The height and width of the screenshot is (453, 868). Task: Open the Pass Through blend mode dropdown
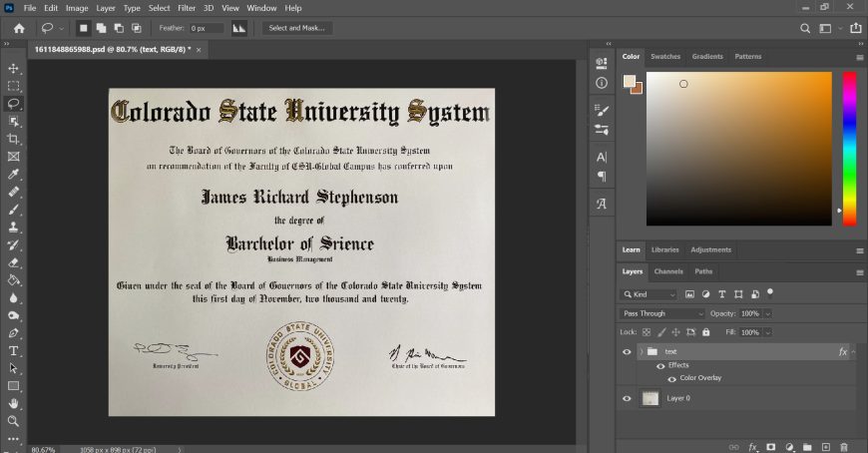662,313
